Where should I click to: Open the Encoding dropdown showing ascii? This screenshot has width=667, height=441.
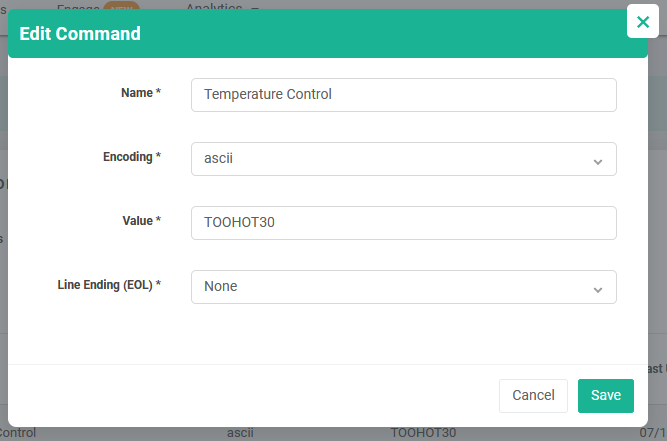point(403,159)
